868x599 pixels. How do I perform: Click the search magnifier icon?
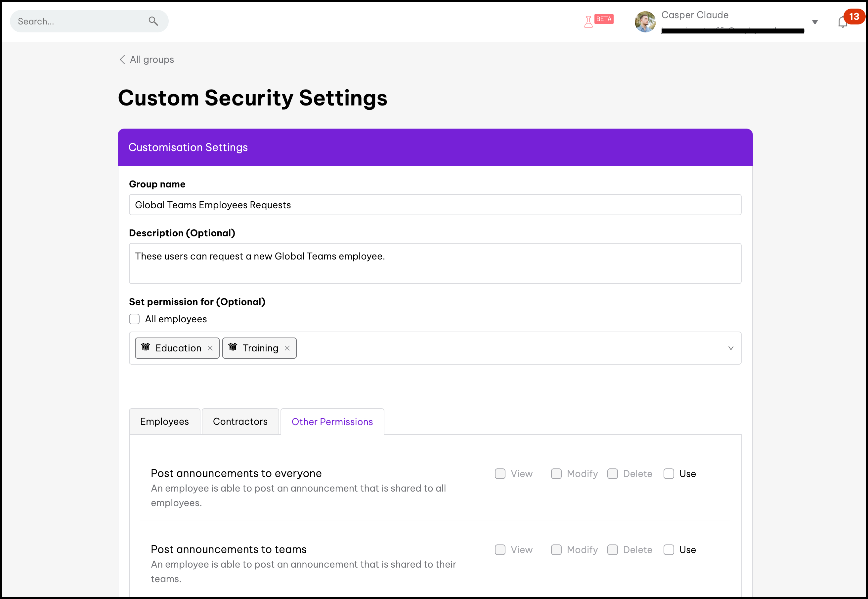click(153, 21)
